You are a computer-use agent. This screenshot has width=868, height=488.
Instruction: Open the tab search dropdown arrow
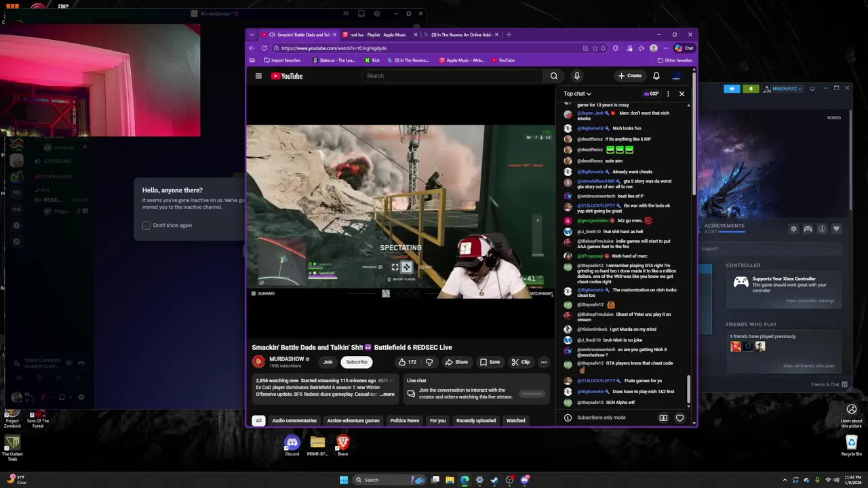click(252, 35)
